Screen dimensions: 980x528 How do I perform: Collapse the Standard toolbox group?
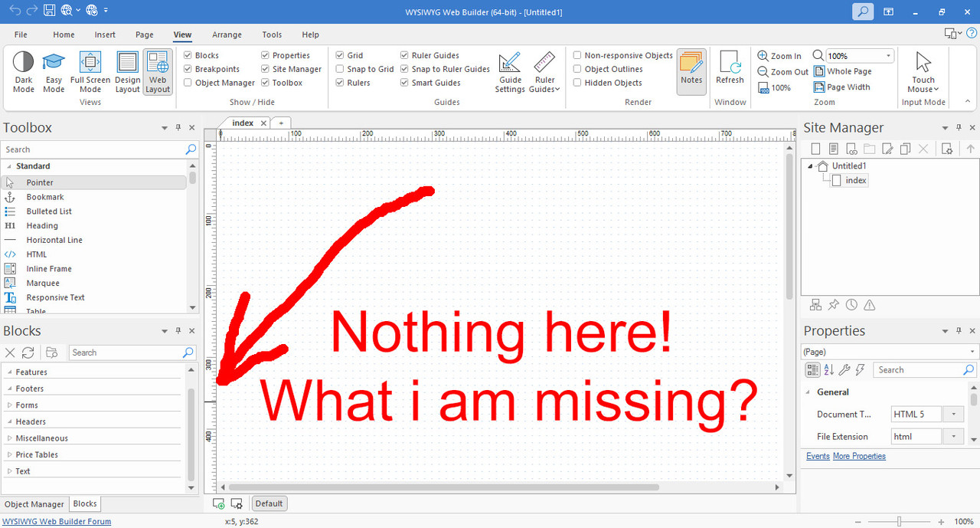click(9, 166)
